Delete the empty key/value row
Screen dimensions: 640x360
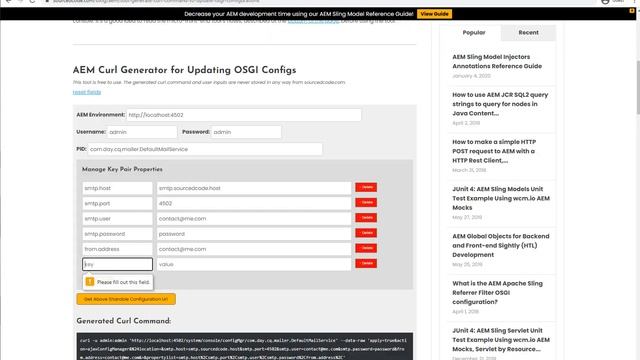pyautogui.click(x=366, y=263)
